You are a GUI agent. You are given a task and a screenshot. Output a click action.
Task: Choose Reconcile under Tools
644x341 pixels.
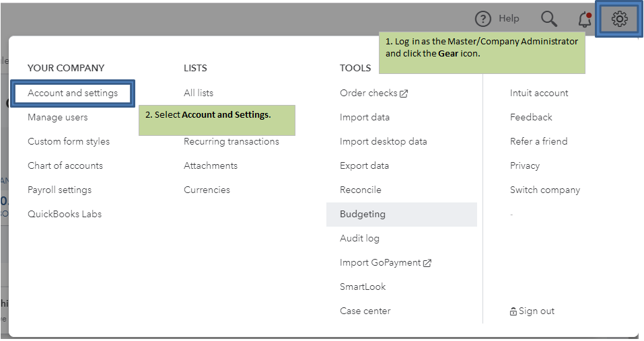361,190
